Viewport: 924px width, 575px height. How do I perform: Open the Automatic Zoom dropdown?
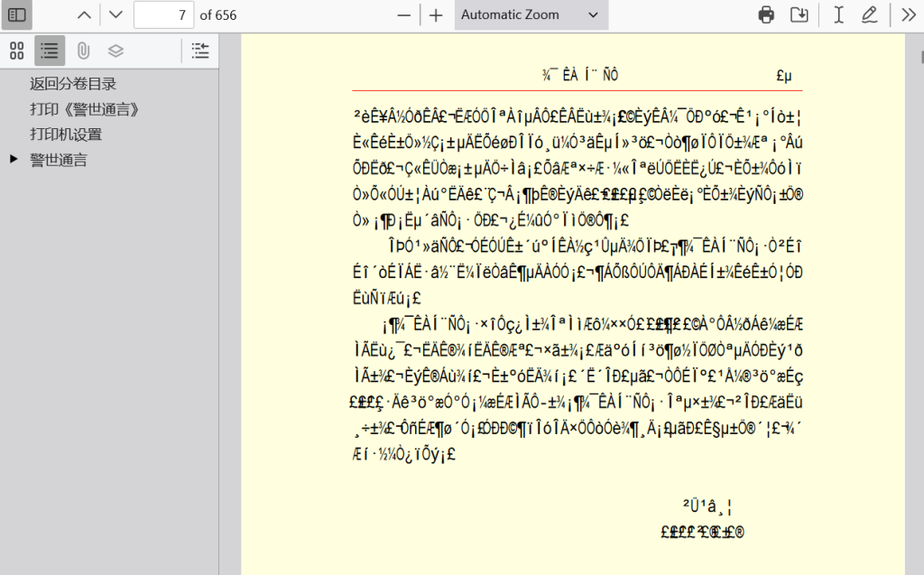click(x=531, y=14)
